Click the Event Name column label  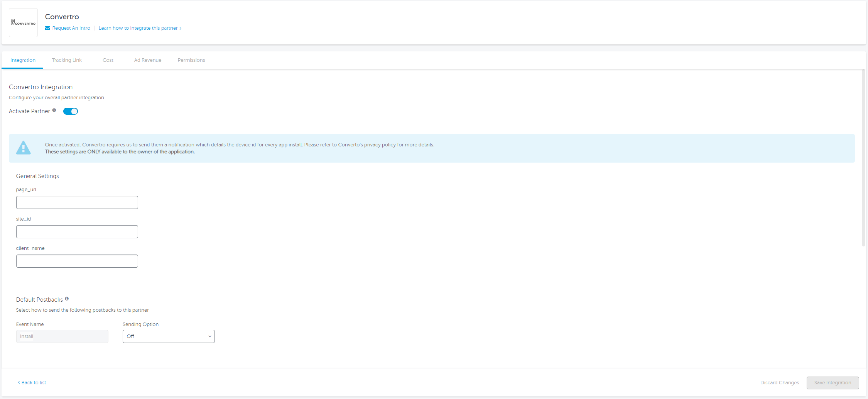pos(30,324)
